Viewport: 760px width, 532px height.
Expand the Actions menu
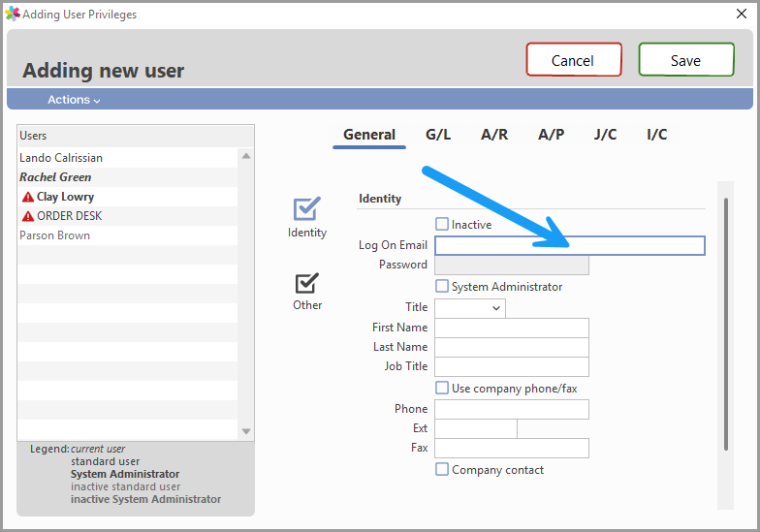[x=74, y=100]
